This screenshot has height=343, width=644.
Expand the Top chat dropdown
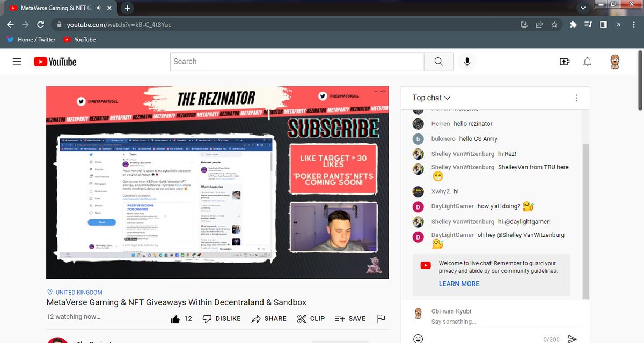pyautogui.click(x=431, y=98)
